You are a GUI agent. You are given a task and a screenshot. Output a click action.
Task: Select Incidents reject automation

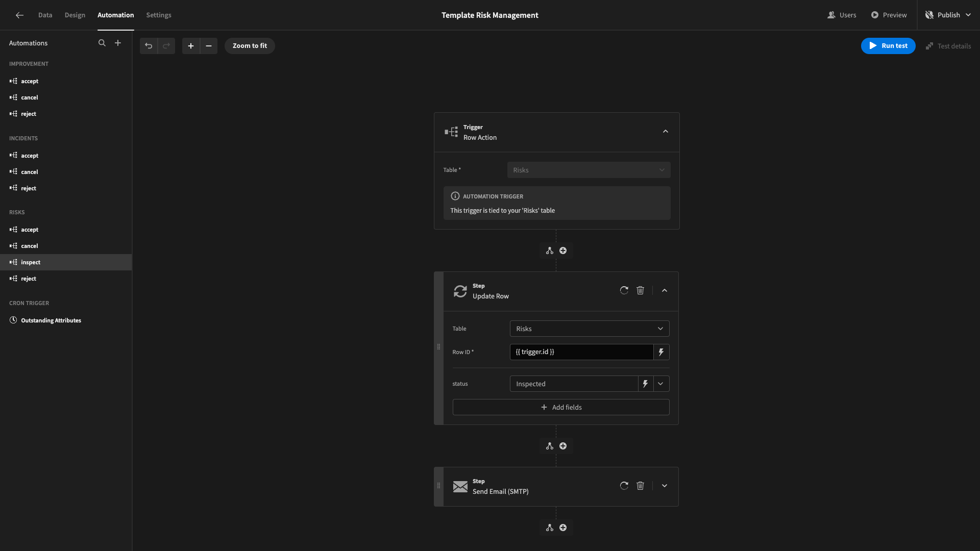pos(66,188)
